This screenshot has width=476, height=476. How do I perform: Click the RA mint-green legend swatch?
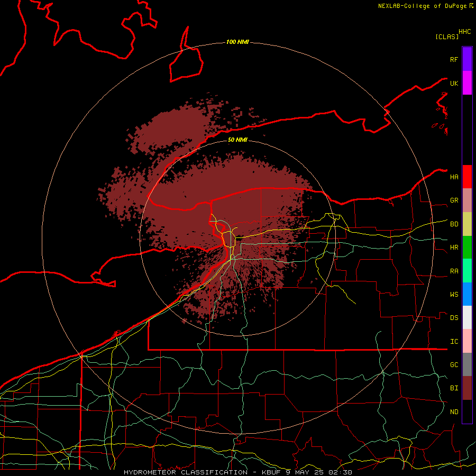[x=467, y=271]
